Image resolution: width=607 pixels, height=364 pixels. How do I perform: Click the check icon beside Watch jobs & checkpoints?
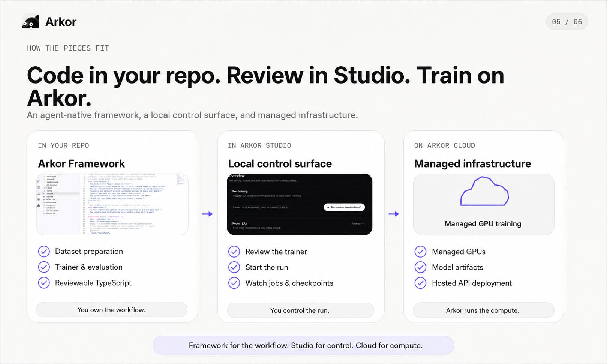coord(234,283)
